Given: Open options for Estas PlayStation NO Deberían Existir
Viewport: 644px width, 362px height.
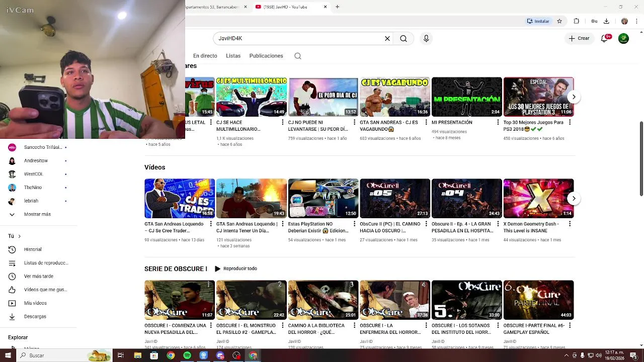Looking at the screenshot, I should (354, 224).
